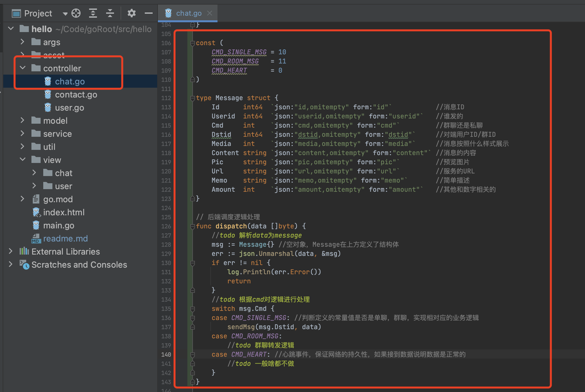Click the go.mod file icon
Viewport: 585px width, 392px height.
pos(36,199)
